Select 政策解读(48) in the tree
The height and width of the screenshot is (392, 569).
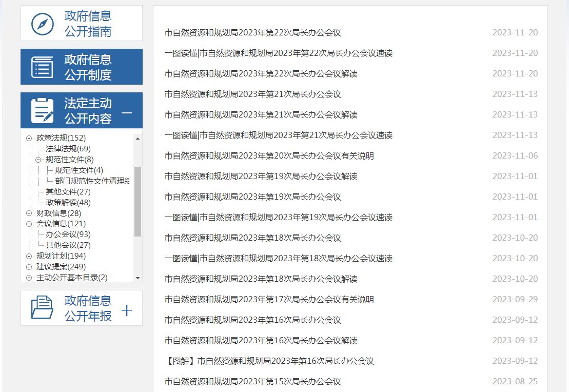click(68, 203)
